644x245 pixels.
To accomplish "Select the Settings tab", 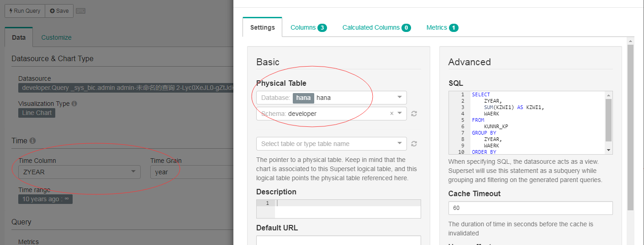I will click(263, 27).
